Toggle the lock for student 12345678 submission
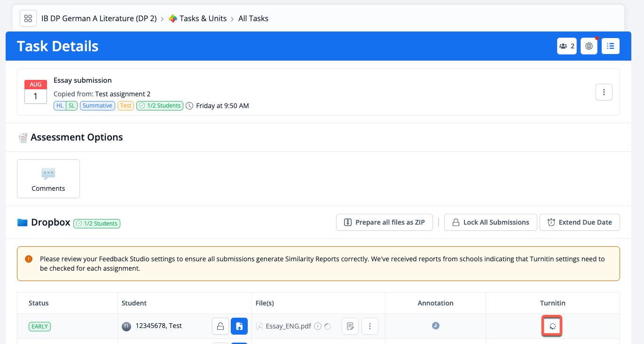 click(x=220, y=326)
